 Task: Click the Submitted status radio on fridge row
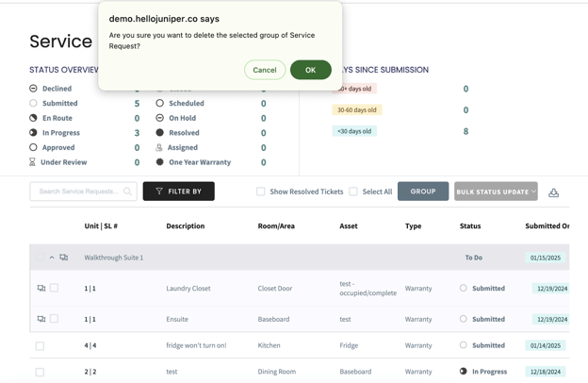464,344
